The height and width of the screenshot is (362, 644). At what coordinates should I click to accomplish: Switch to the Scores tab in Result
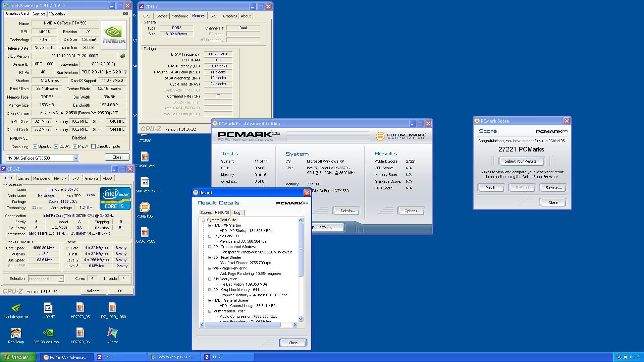(x=206, y=213)
